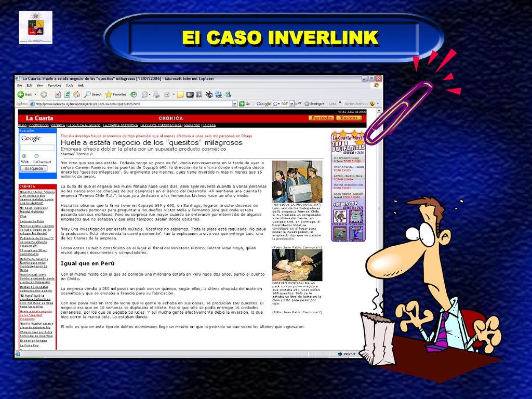
Task: Open the LA VUELTA AL MUNDO nav link
Action: (x=84, y=125)
